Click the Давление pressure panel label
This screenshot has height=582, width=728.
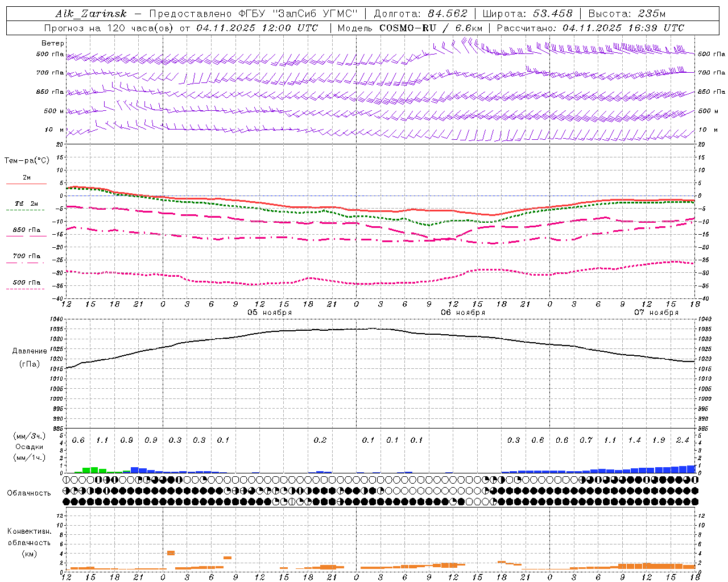30,351
